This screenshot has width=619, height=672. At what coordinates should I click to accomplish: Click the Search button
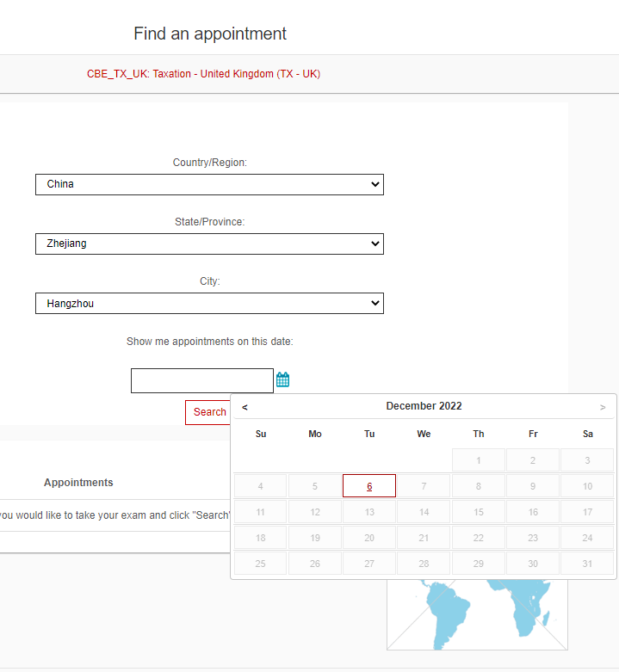point(208,412)
